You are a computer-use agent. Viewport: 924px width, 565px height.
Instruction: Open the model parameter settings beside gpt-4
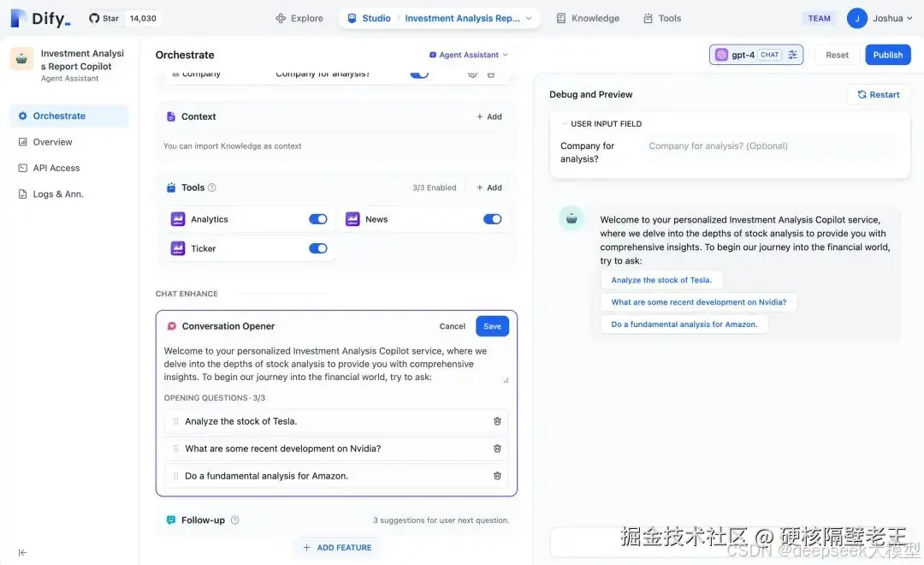tap(791, 54)
